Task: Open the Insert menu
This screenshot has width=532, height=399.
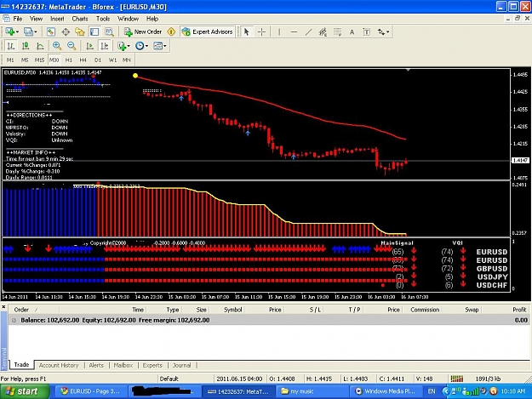Action: pyautogui.click(x=57, y=19)
